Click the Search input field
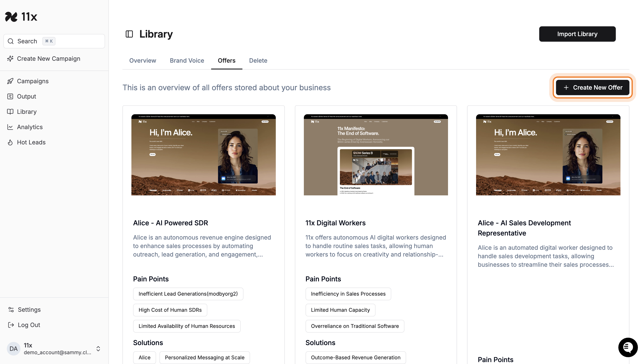 (54, 41)
